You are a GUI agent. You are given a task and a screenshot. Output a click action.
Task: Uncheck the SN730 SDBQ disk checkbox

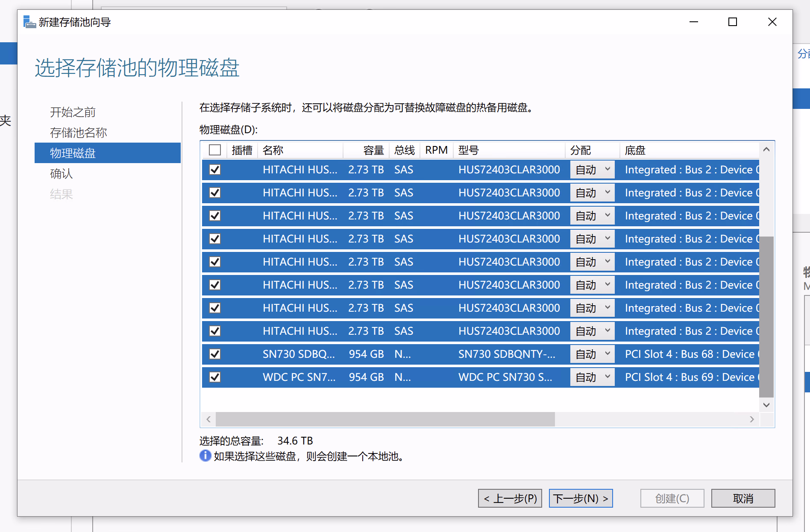[215, 354]
